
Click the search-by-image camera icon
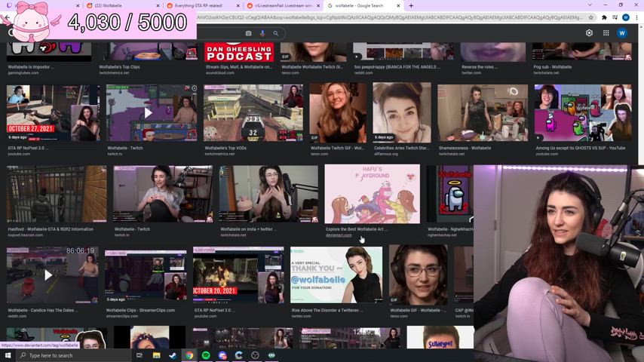click(x=249, y=33)
